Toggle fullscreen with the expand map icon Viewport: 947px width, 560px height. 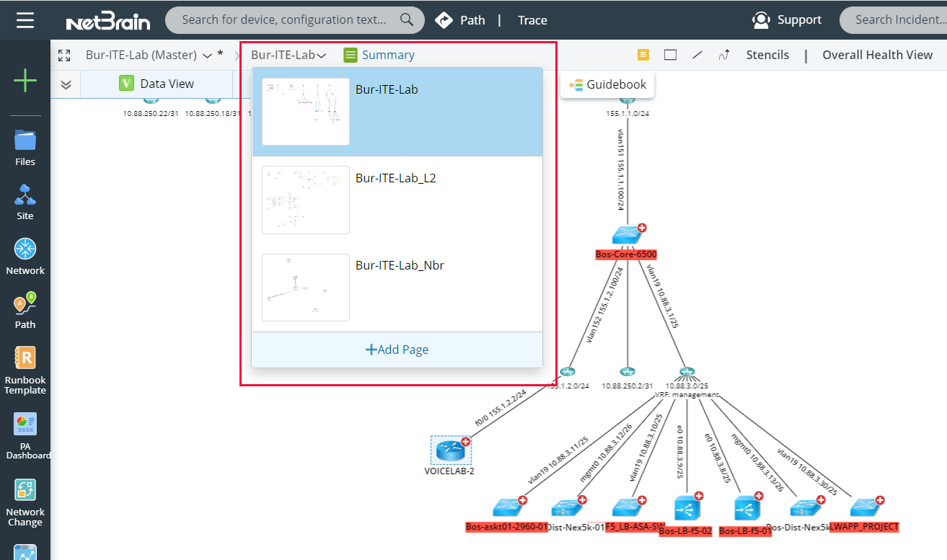coord(64,54)
